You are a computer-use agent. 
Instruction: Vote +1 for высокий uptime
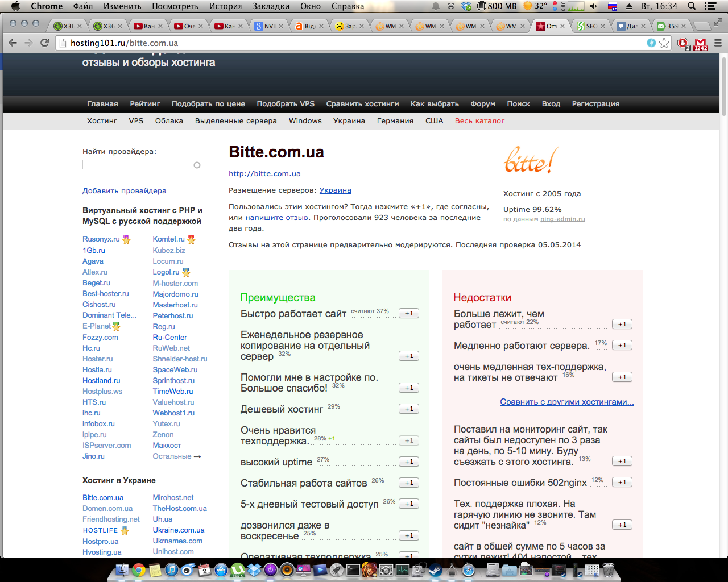[409, 462]
